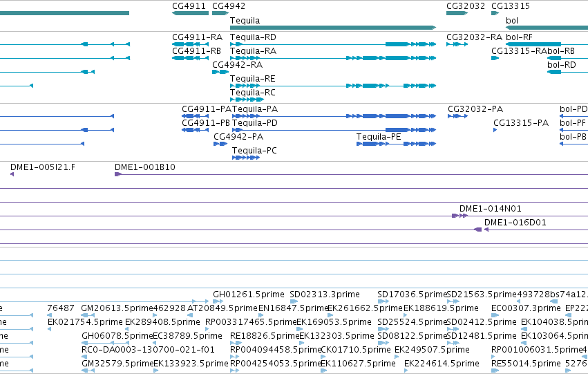Screen dimensions: 588x374
Task: Click EST label RP003317465.5prime
Action: [x=251, y=322]
